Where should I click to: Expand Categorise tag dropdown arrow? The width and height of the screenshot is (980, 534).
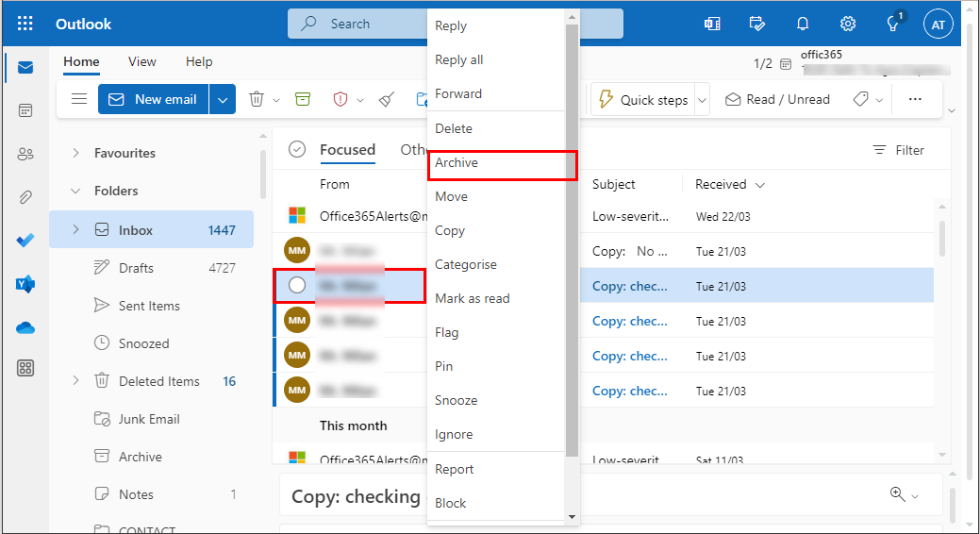tap(879, 100)
